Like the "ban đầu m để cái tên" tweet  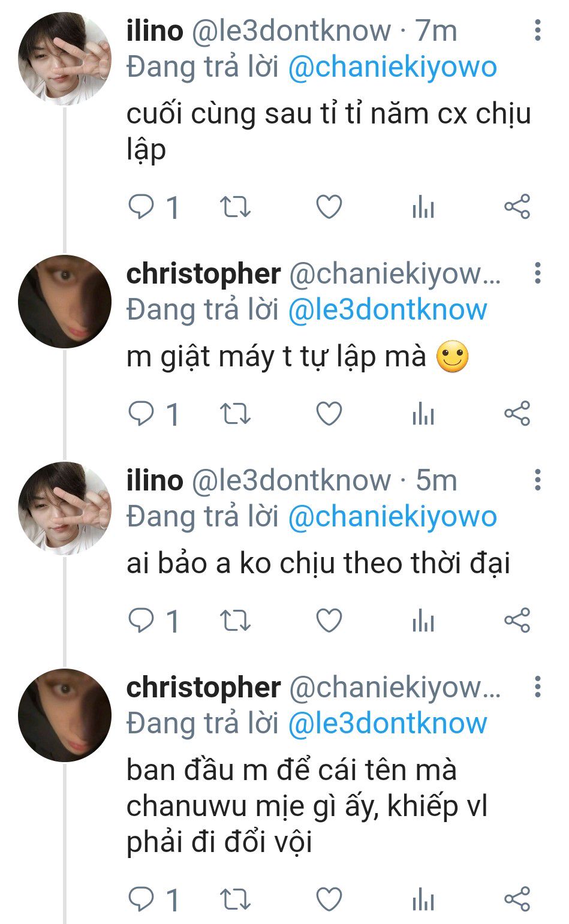point(329,899)
